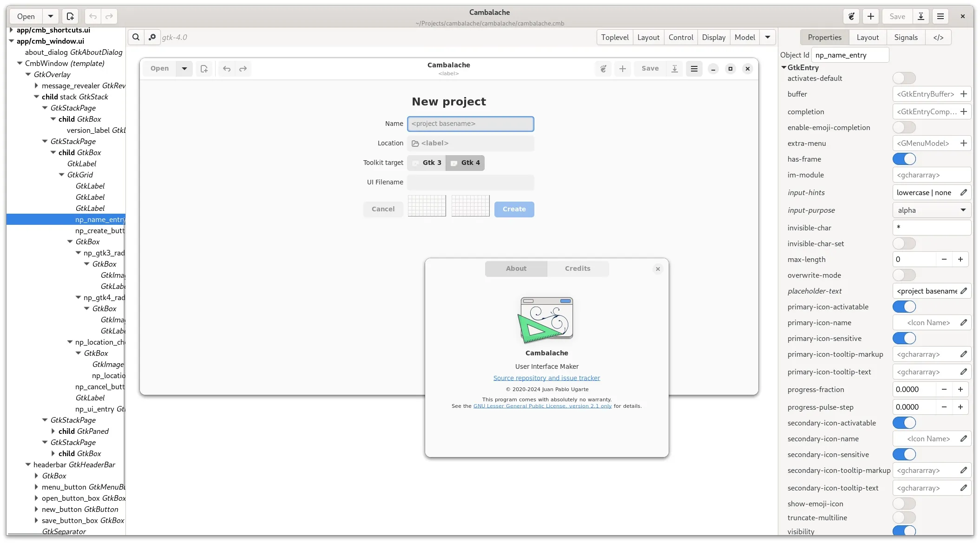Image resolution: width=980 pixels, height=543 pixels.
Task: Click the GNOME foot icon in the main headerbar
Action: click(851, 16)
